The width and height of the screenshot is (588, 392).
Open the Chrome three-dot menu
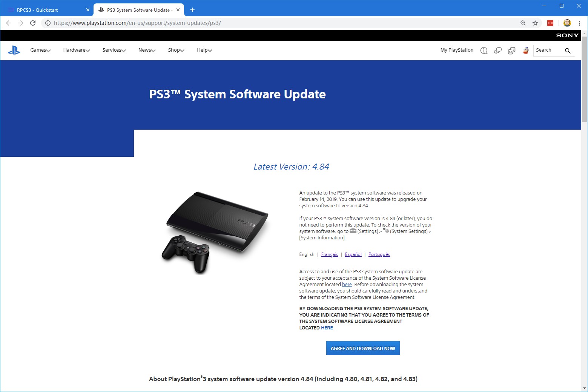tap(580, 23)
